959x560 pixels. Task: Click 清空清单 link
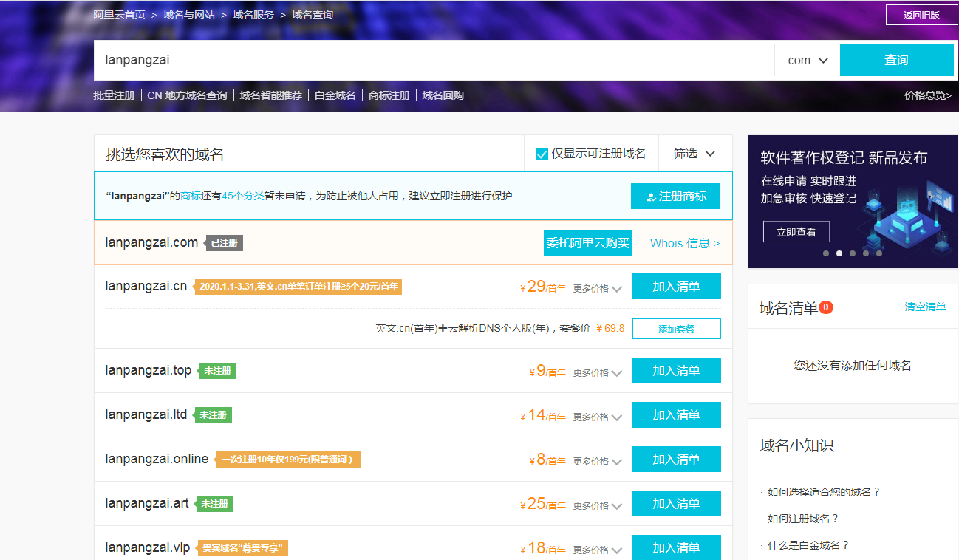click(x=925, y=307)
